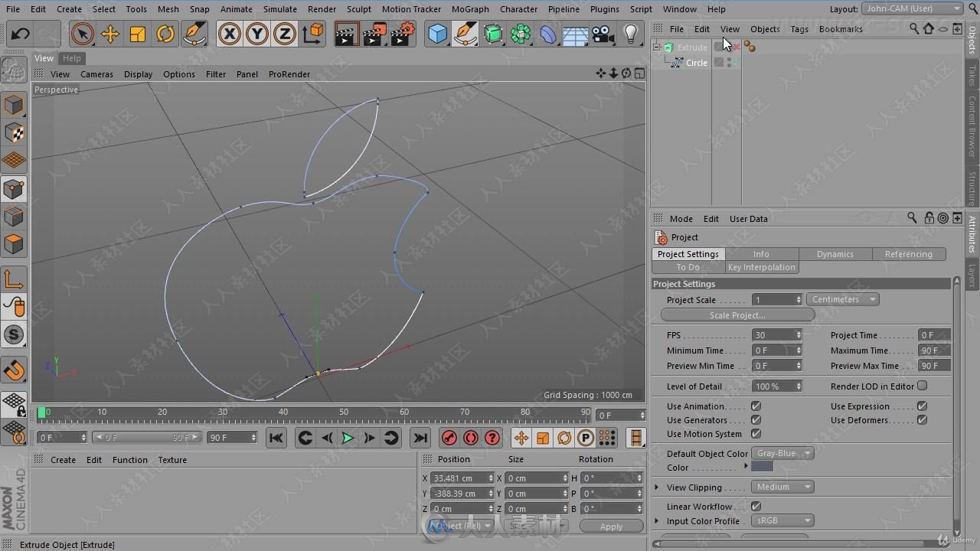Click the Apply coordinates button
This screenshot has height=551, width=980.
tap(611, 527)
